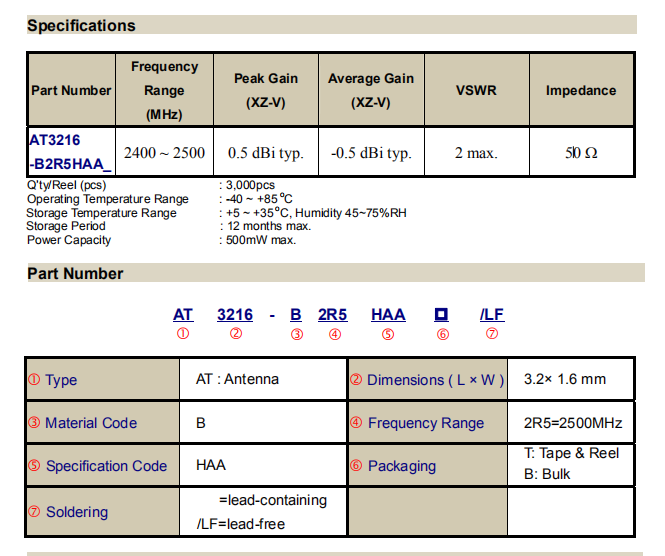Click the 'Impedance' header cell
The width and height of the screenshot is (665, 556).
581,90
